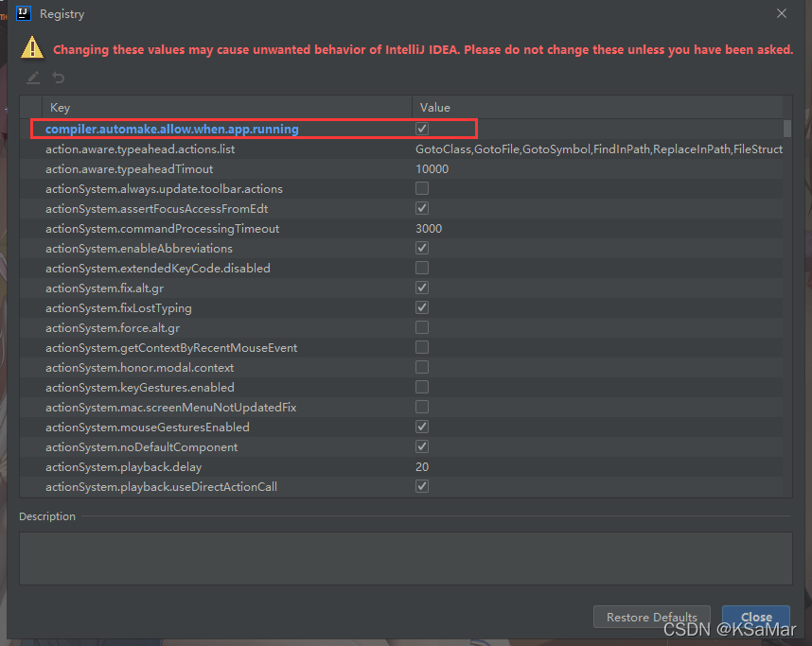Screen dimensions: 812x646
Task: Select actionSystem.extendedKeyCode.disabled key text
Action: [158, 268]
